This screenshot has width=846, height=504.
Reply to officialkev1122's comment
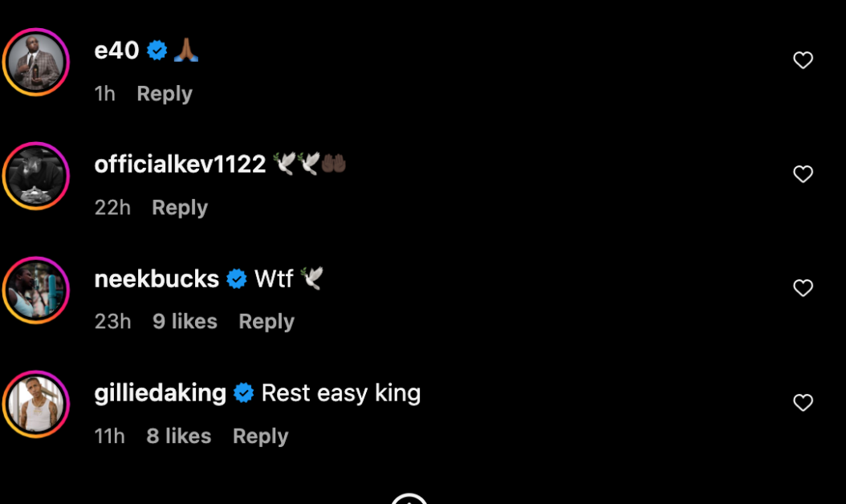[x=180, y=208]
